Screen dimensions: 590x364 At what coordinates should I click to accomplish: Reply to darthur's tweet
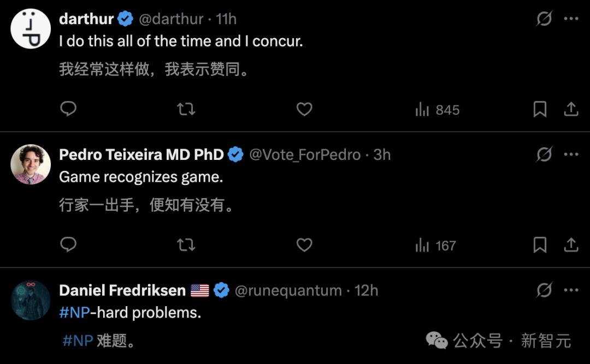(68, 109)
